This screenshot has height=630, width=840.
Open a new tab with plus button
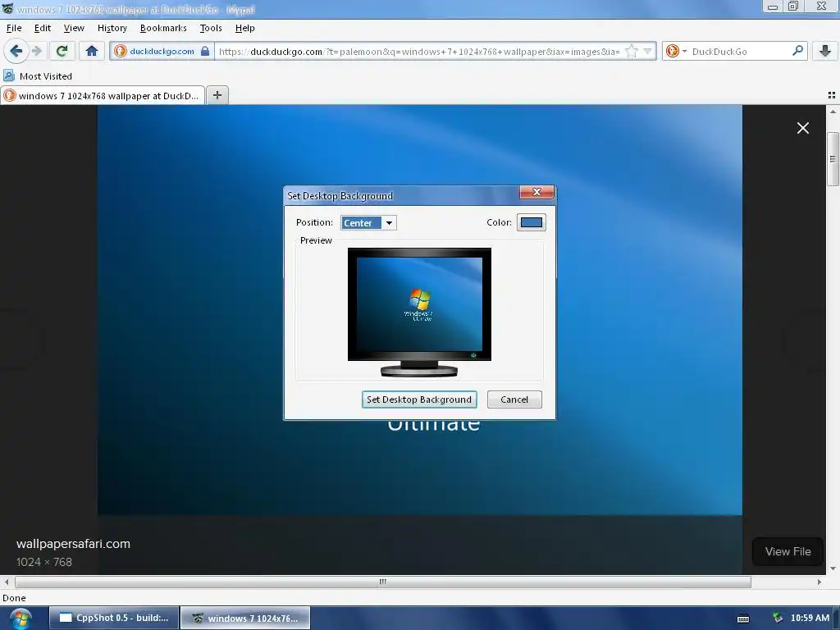217,95
